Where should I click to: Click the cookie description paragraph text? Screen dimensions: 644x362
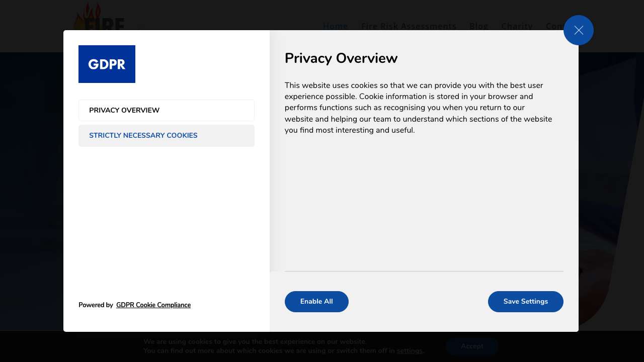(x=418, y=108)
